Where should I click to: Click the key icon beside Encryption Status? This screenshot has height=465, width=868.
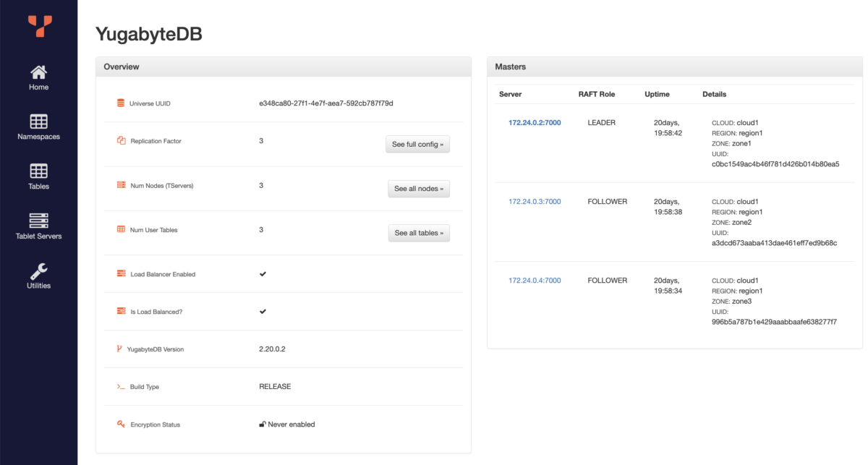(x=120, y=425)
